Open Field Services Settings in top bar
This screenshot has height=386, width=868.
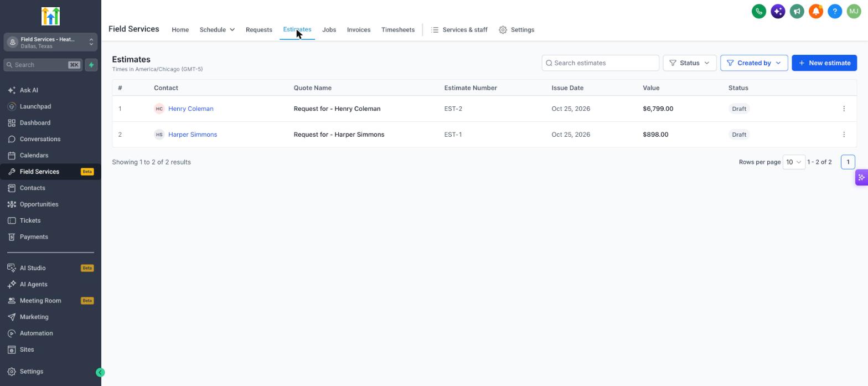click(x=516, y=30)
